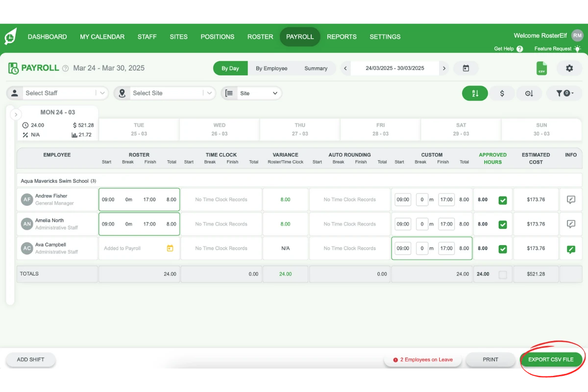Click the Get Help link
This screenshot has height=392, width=588.
tap(504, 49)
